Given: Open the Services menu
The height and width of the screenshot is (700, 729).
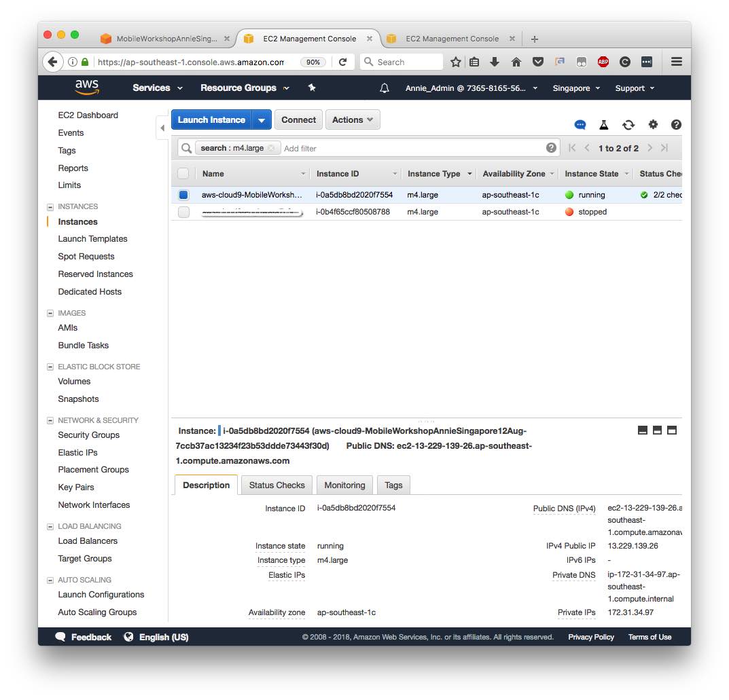Looking at the screenshot, I should [x=157, y=88].
